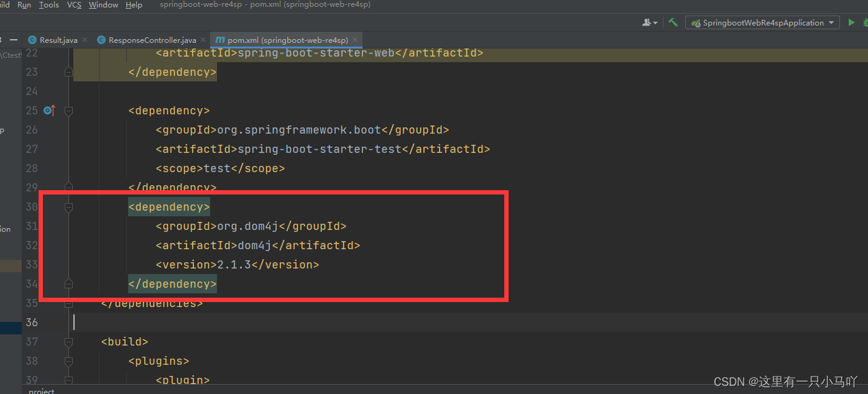
Task: Open the user accounts icon dropdown
Action: (650, 22)
